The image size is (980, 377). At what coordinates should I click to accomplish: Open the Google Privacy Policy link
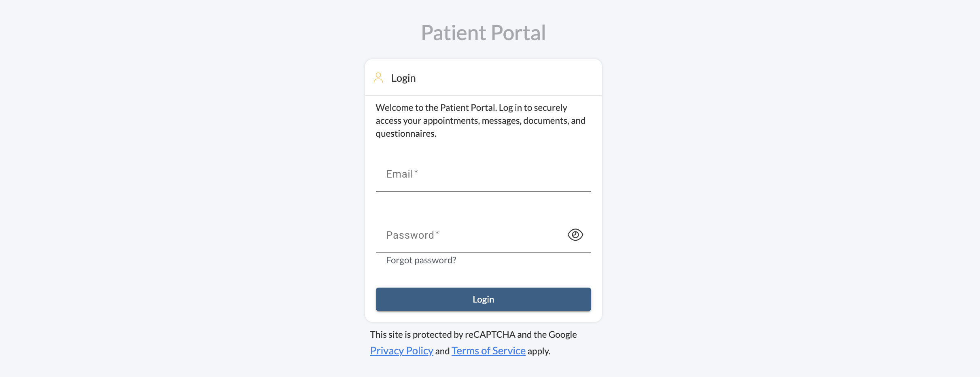tap(401, 351)
